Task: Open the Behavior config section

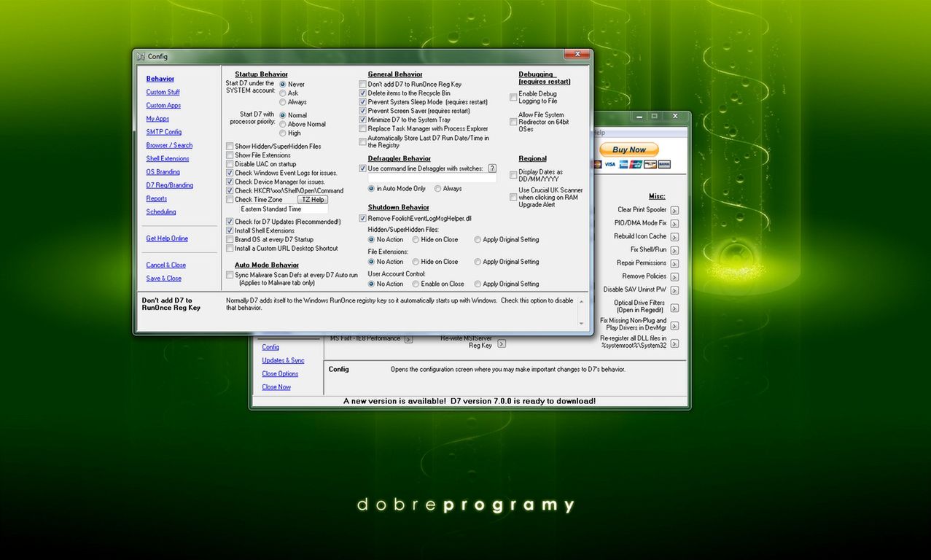Action: (160, 79)
